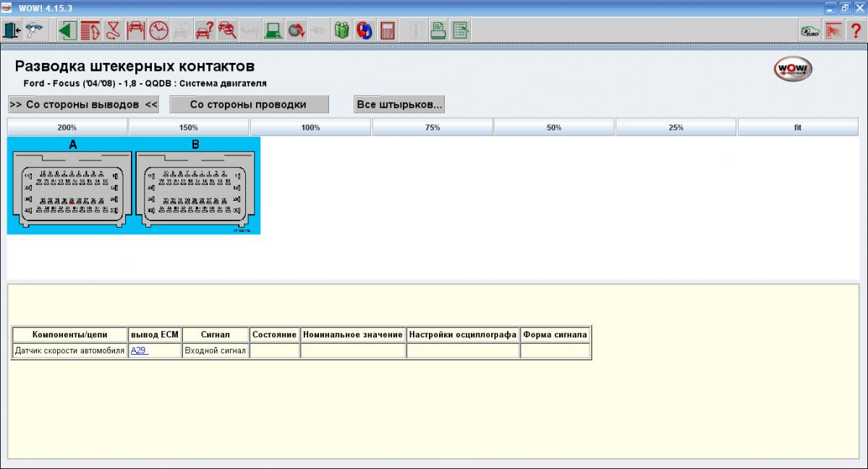Viewport: 868px width, 469px height.
Task: Click 'Настройки осциллографа' column header
Action: [463, 335]
